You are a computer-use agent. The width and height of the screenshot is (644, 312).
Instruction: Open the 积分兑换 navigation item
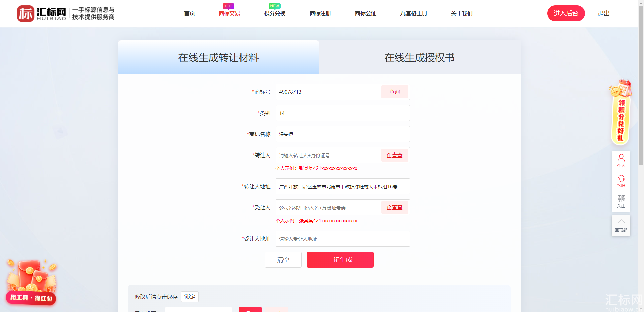(x=275, y=13)
